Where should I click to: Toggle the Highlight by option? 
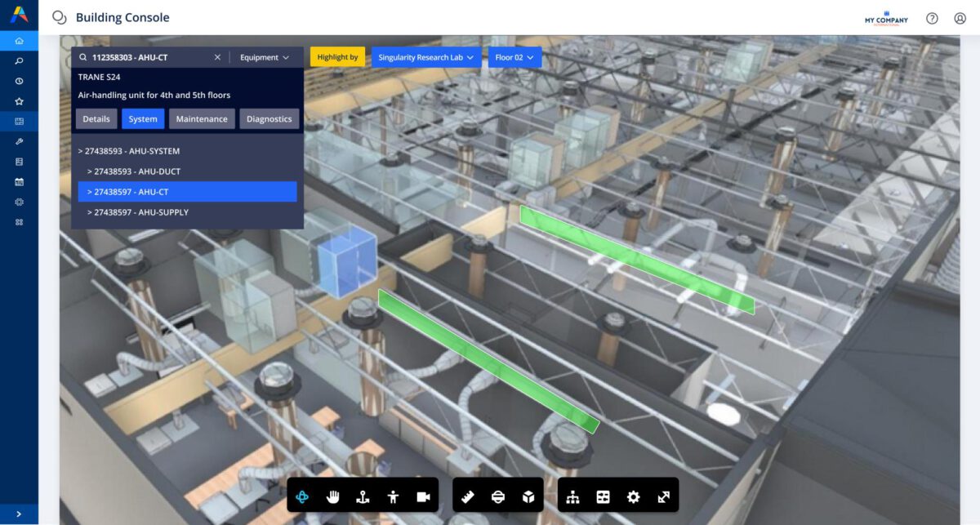[x=336, y=57]
